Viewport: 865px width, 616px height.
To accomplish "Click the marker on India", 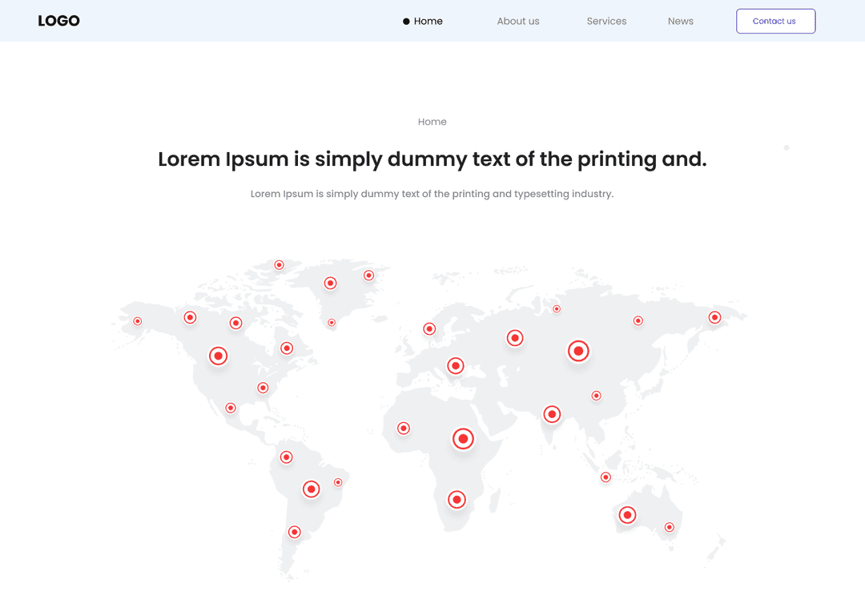I will [x=552, y=414].
